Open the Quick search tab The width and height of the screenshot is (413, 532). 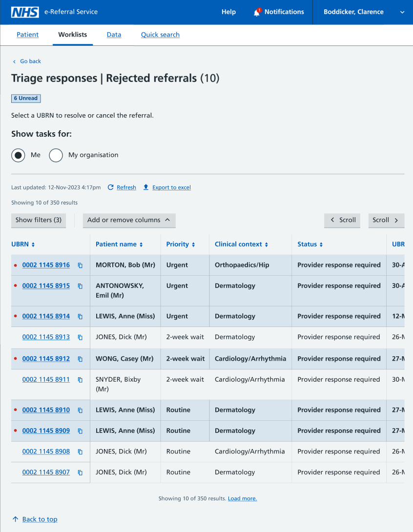(160, 35)
